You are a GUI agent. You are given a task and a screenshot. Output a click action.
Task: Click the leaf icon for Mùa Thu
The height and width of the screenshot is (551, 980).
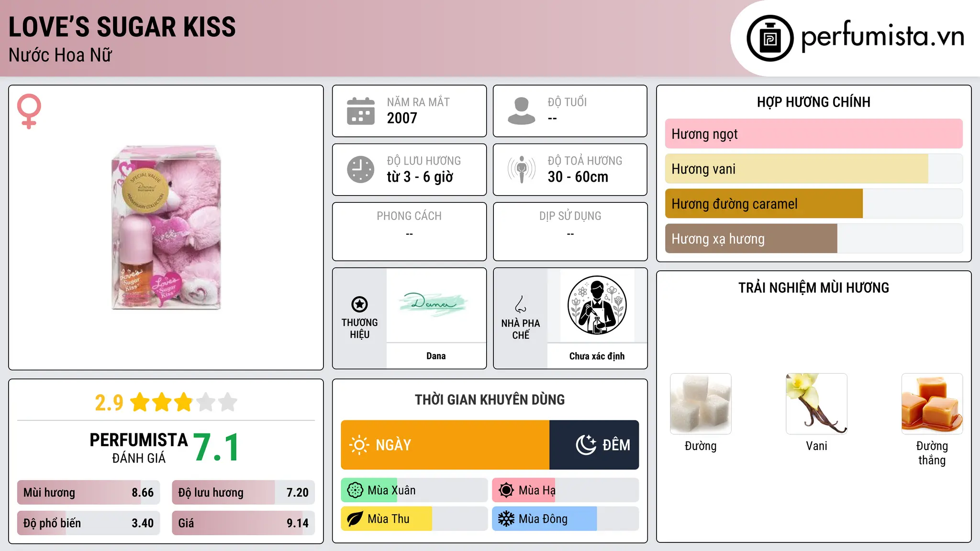click(x=355, y=519)
